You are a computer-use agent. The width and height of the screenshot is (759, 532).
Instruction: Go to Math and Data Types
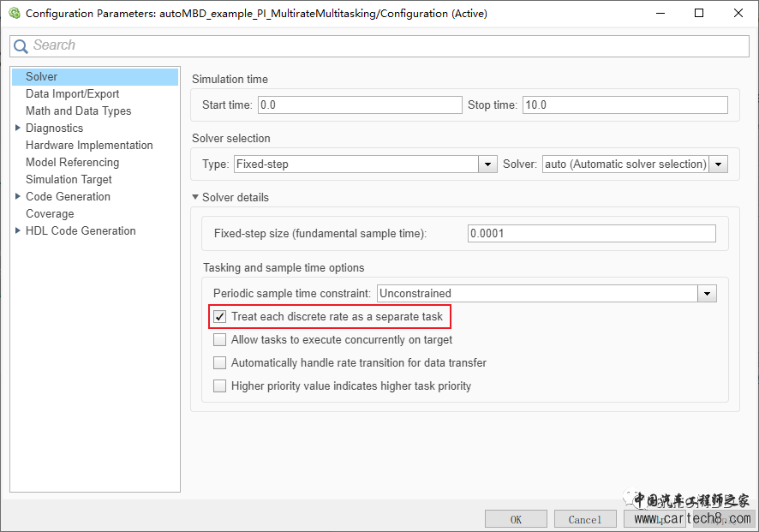click(79, 111)
